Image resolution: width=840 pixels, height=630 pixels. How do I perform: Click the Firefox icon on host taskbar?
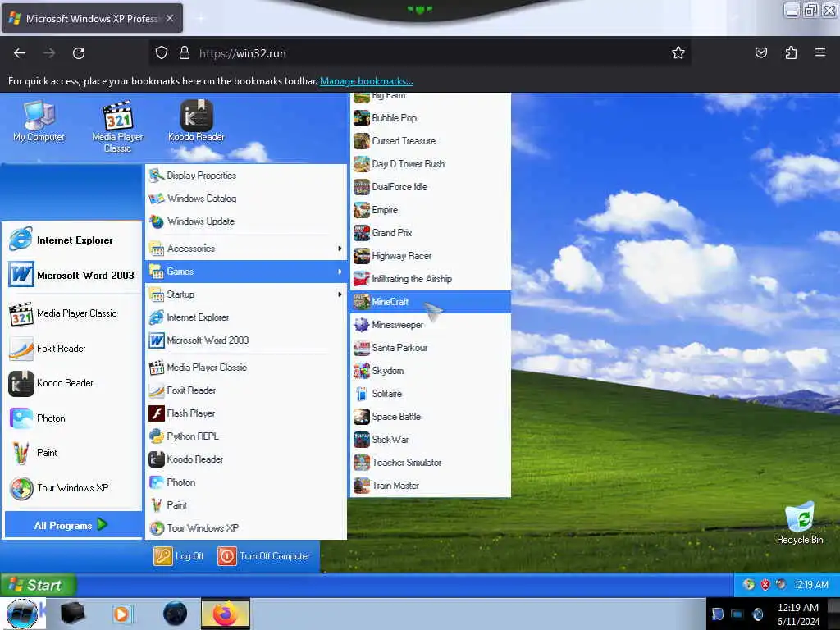coord(226,614)
